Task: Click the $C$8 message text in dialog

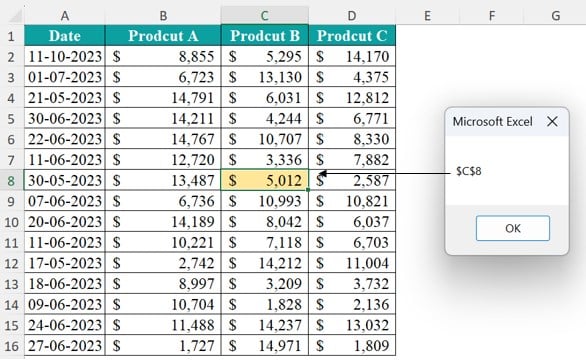Action: click(469, 171)
